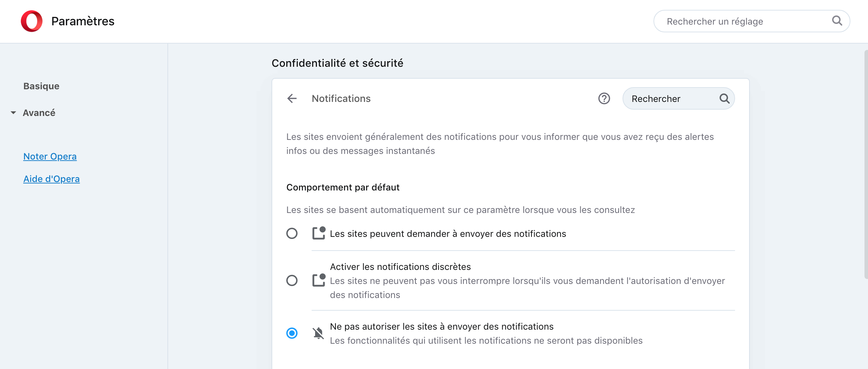868x369 pixels.
Task: Click the notification icon beside 'Les sites peuvent demander'
Action: tap(319, 233)
